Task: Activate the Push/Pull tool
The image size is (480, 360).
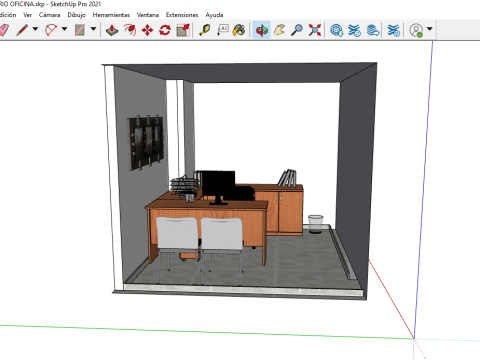Action: tap(112, 30)
